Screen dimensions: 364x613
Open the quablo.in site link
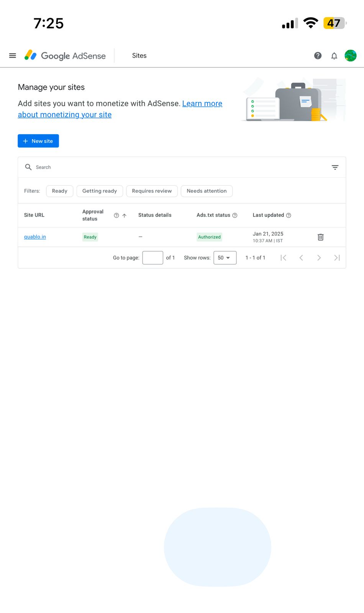[x=35, y=237]
